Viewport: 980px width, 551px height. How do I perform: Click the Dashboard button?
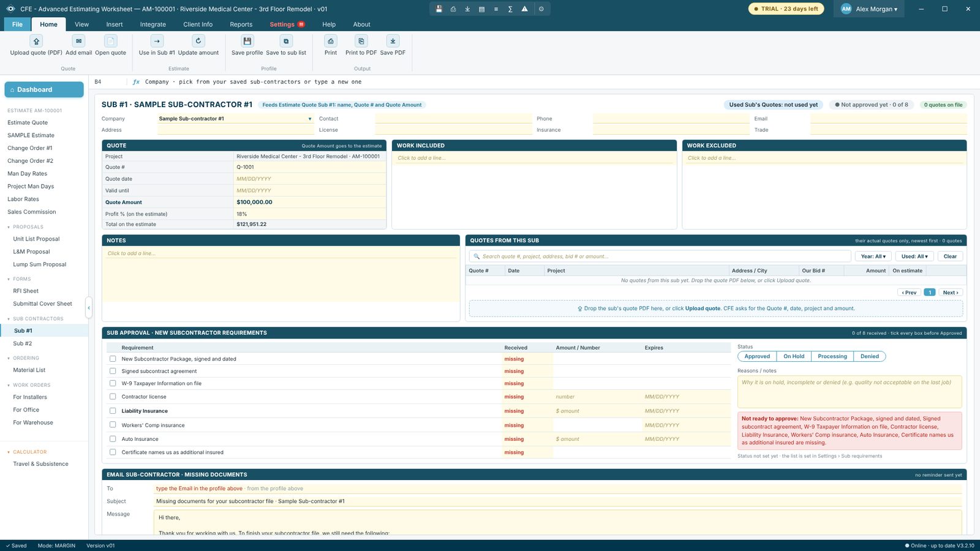(44, 89)
